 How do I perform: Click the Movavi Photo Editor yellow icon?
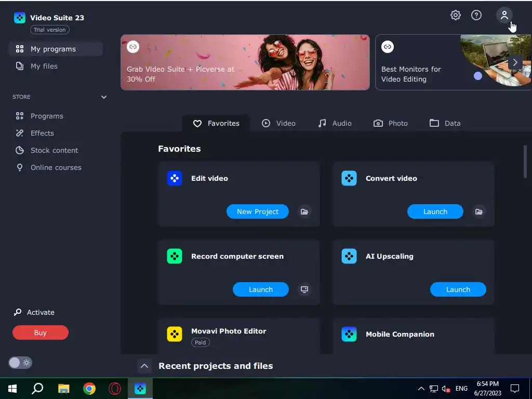point(175,334)
